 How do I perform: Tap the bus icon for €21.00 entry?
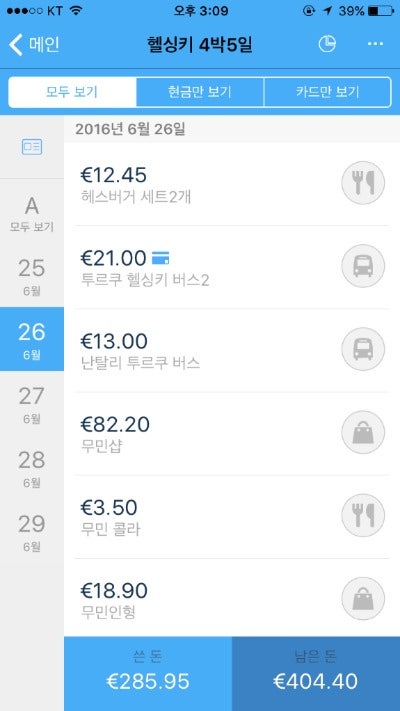pyautogui.click(x=363, y=266)
